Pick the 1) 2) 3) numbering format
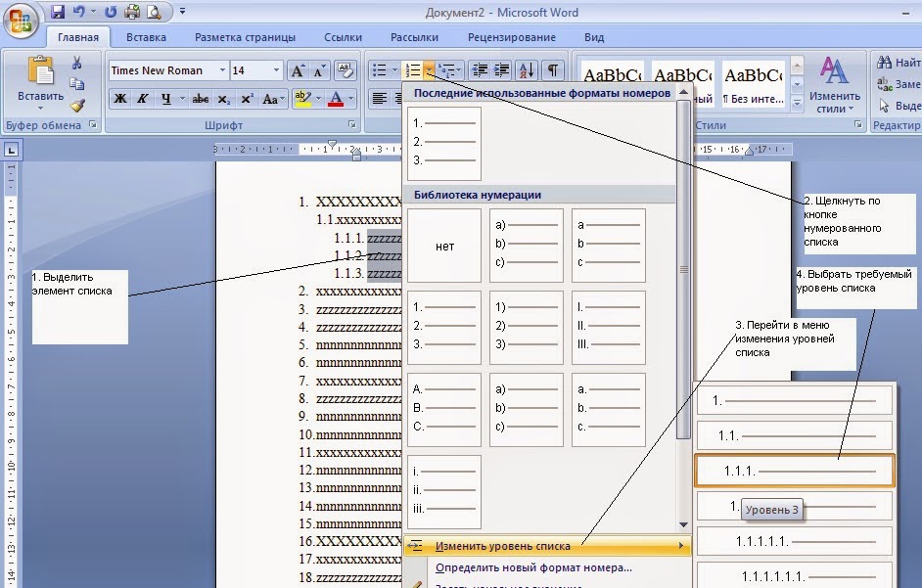This screenshot has height=588, width=922. click(x=527, y=328)
